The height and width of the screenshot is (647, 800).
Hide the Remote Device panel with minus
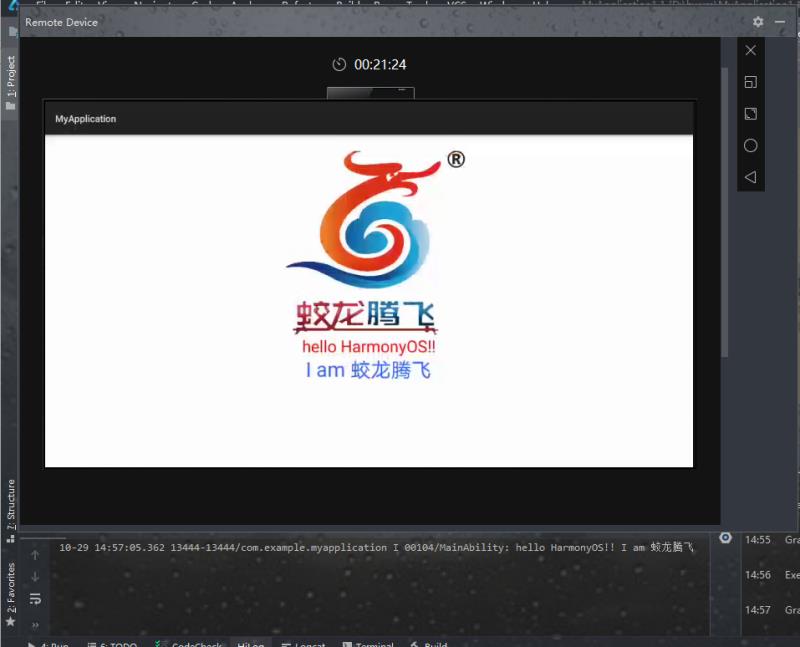click(781, 22)
